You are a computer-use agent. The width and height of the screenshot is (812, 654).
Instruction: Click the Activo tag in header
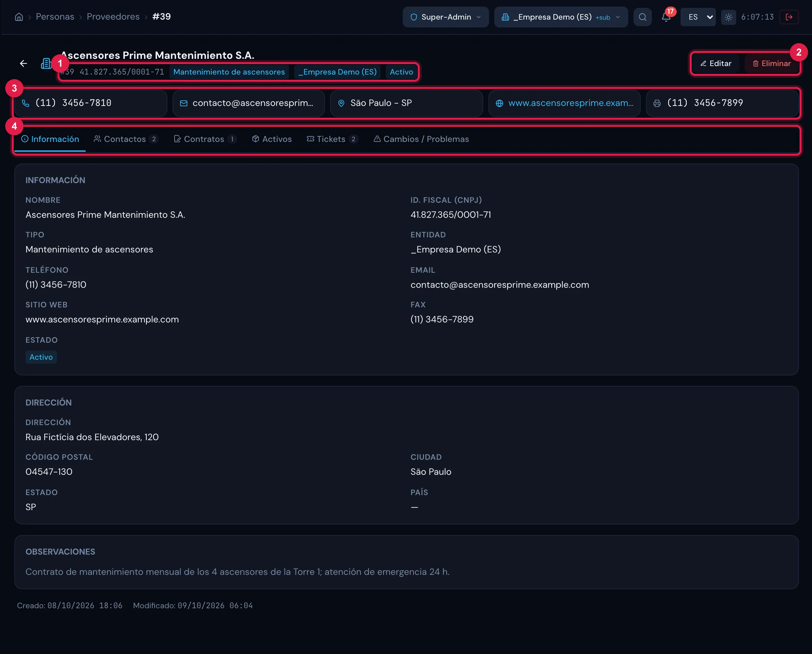click(401, 72)
